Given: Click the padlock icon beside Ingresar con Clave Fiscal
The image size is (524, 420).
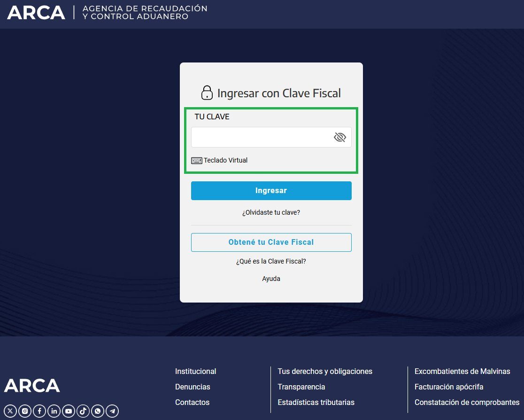Looking at the screenshot, I should [207, 93].
